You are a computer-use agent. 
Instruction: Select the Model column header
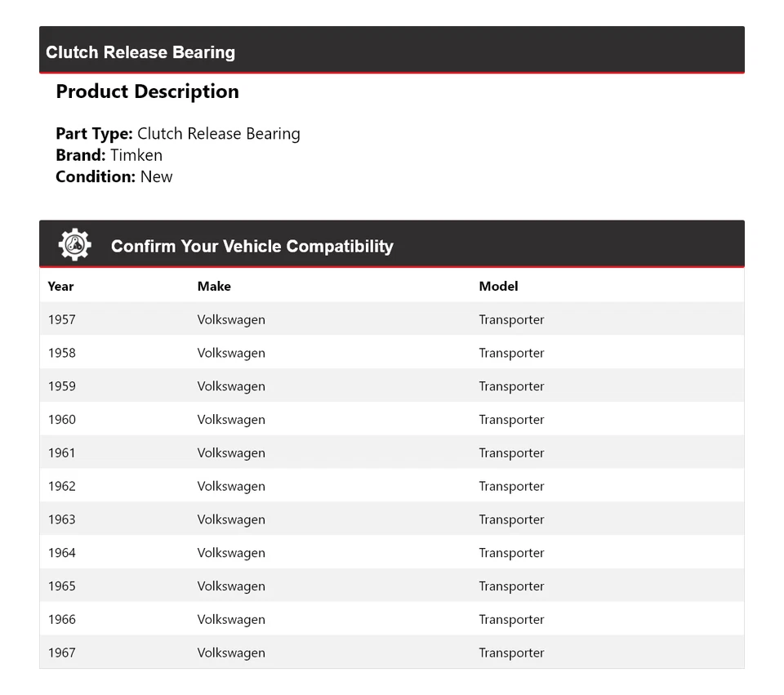pos(498,287)
